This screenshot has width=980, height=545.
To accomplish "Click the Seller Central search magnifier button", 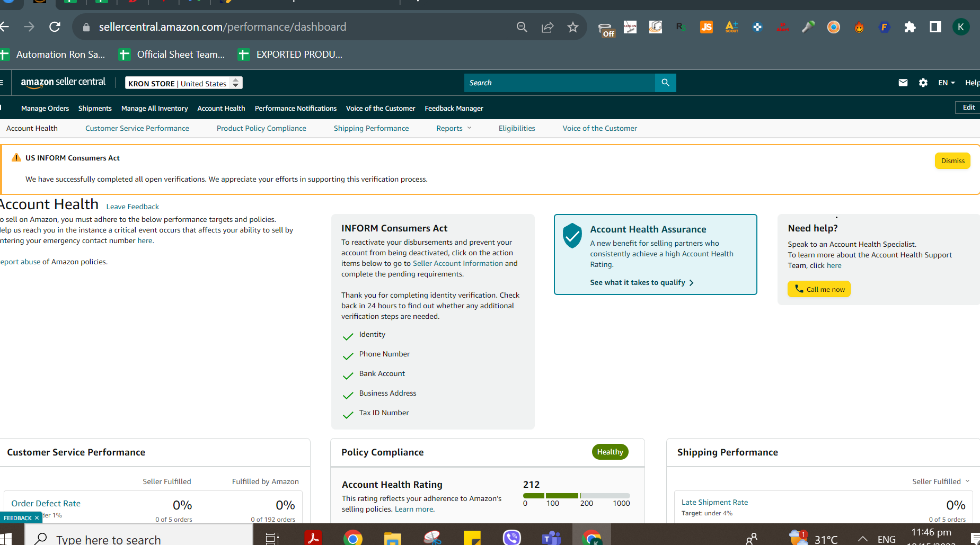I will coord(666,83).
